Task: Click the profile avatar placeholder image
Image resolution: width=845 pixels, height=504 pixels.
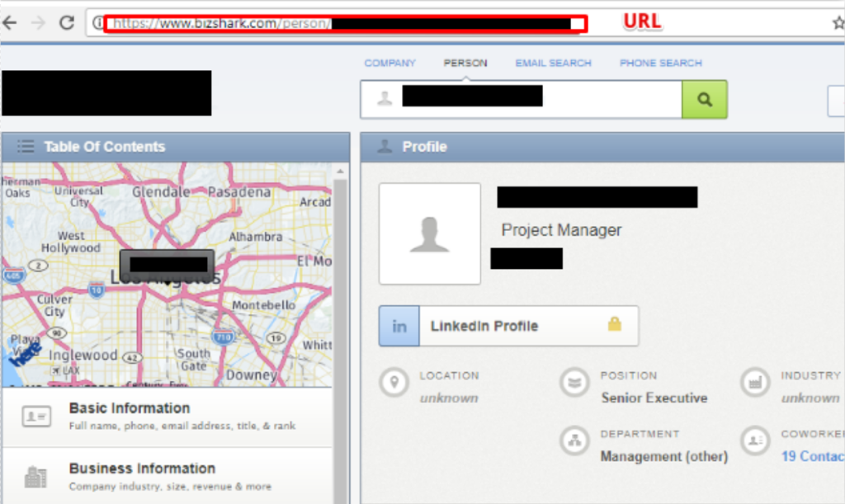Action: (x=429, y=233)
